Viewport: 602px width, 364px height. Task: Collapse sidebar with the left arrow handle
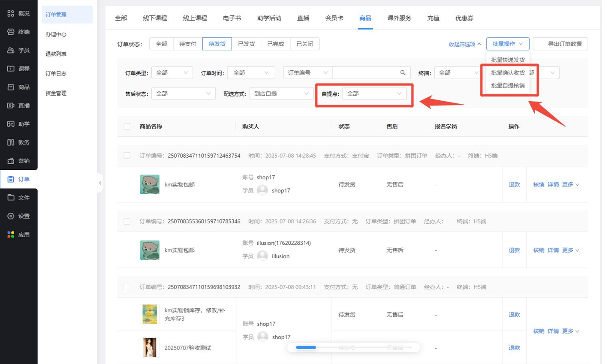click(x=100, y=183)
